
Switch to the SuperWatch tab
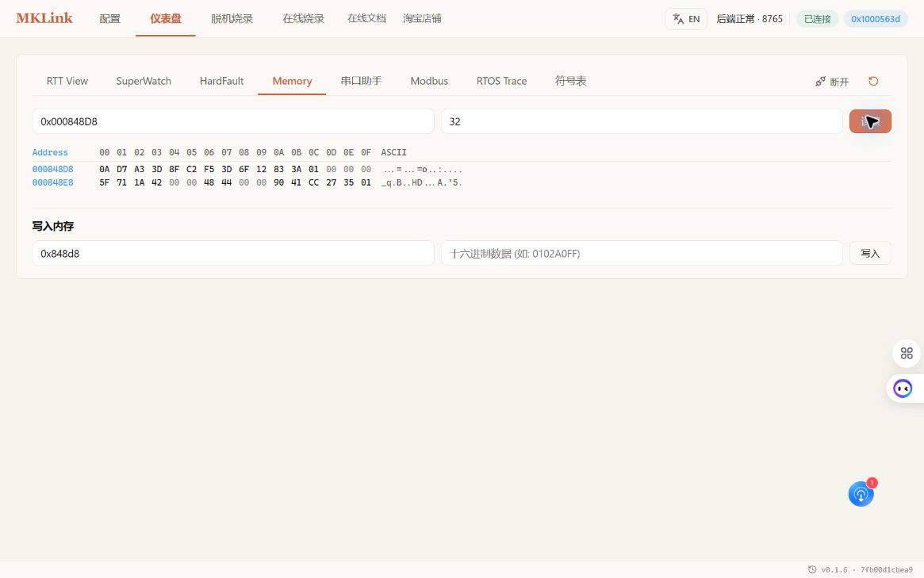[144, 82]
